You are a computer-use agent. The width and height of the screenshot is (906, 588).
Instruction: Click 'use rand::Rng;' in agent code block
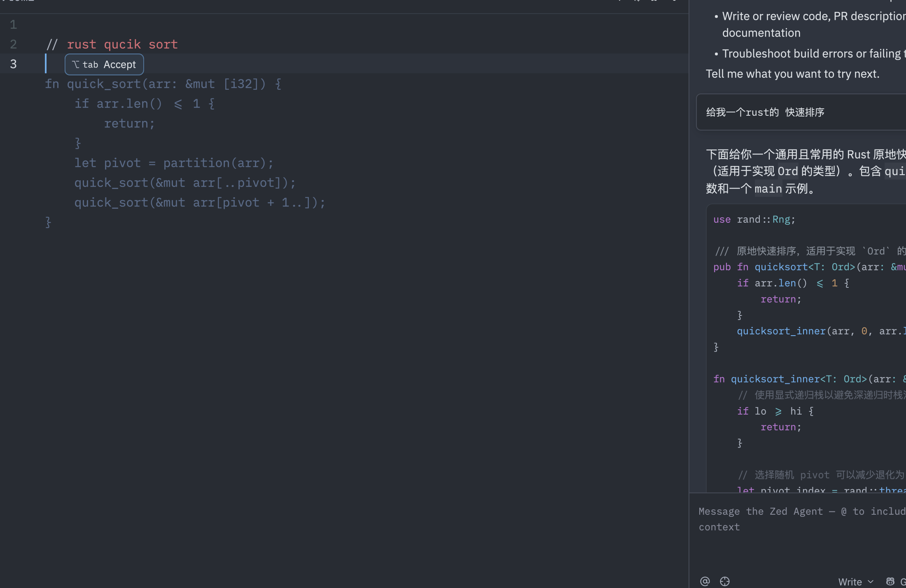click(754, 219)
